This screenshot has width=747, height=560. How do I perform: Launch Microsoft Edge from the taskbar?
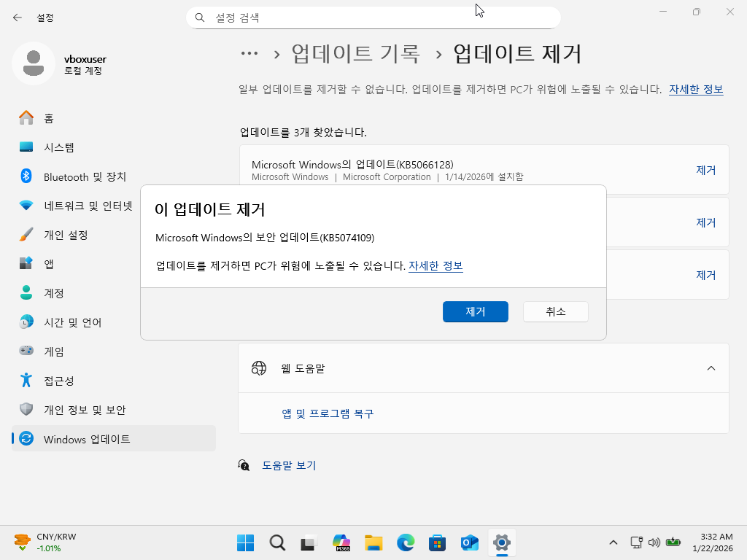pyautogui.click(x=406, y=542)
